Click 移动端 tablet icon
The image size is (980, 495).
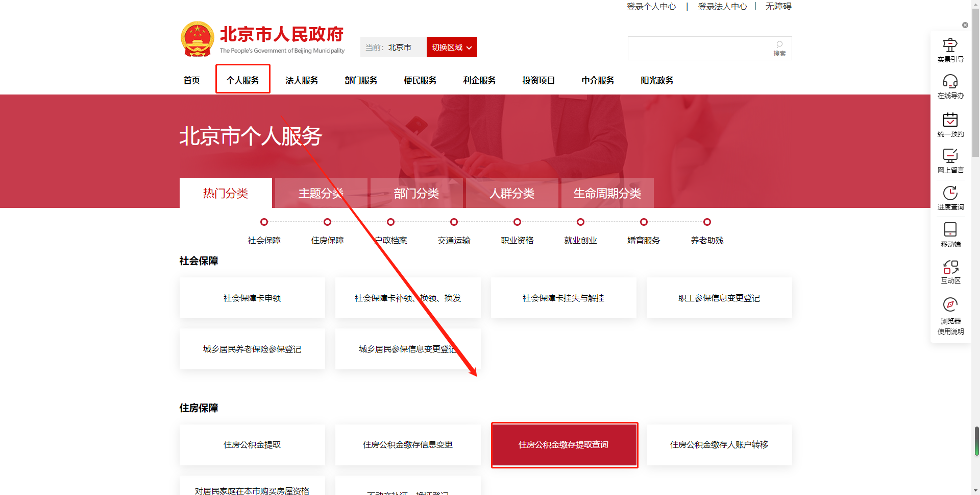point(950,229)
